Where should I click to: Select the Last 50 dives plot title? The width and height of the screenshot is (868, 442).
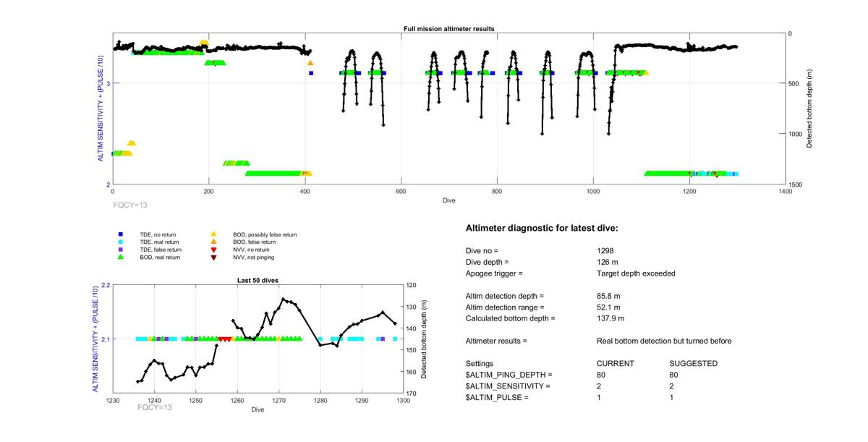click(258, 280)
